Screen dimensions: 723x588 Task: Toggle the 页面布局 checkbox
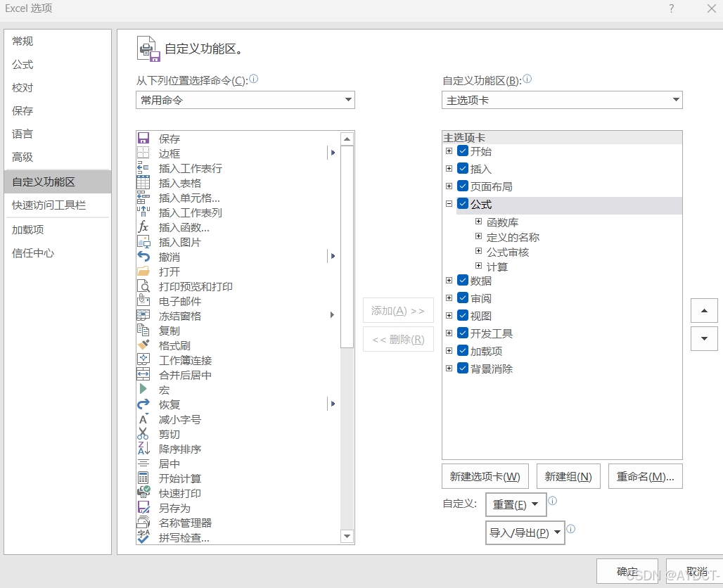pyautogui.click(x=463, y=186)
